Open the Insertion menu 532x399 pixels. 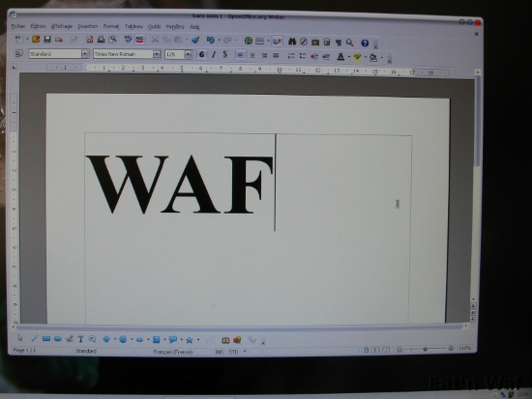87,26
